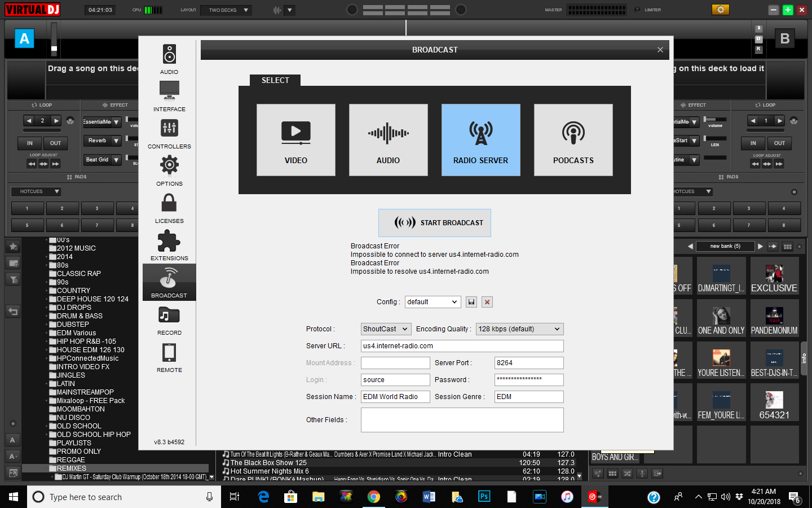Open the Remote settings section

pyautogui.click(x=169, y=357)
